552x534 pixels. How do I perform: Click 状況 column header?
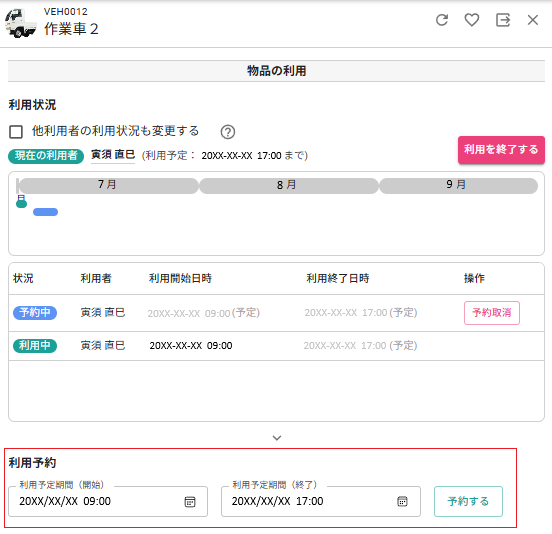[x=23, y=278]
